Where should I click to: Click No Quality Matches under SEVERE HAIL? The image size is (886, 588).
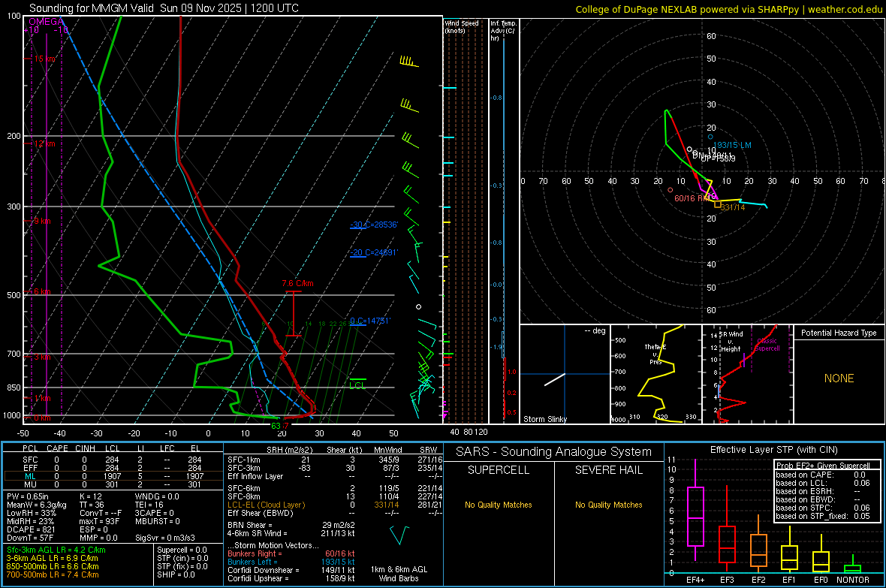pyautogui.click(x=608, y=505)
